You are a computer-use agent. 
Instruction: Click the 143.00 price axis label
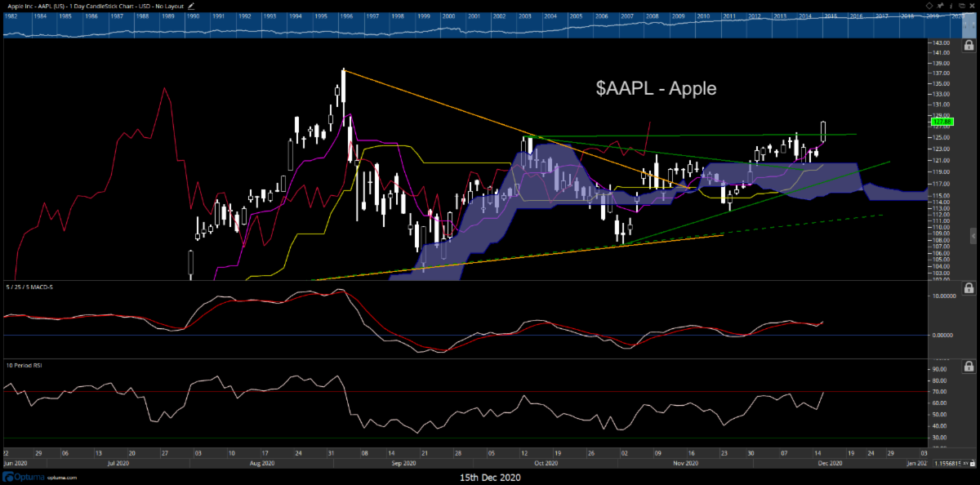tap(940, 42)
